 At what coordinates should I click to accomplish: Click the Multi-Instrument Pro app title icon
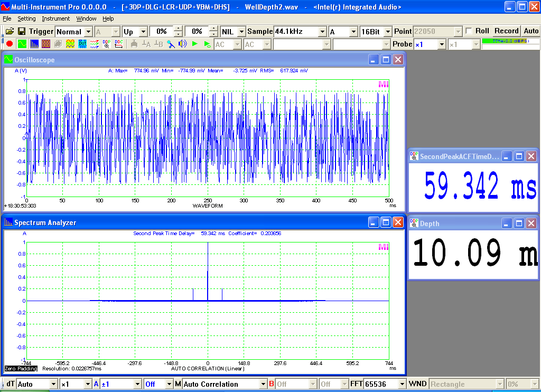5,7
